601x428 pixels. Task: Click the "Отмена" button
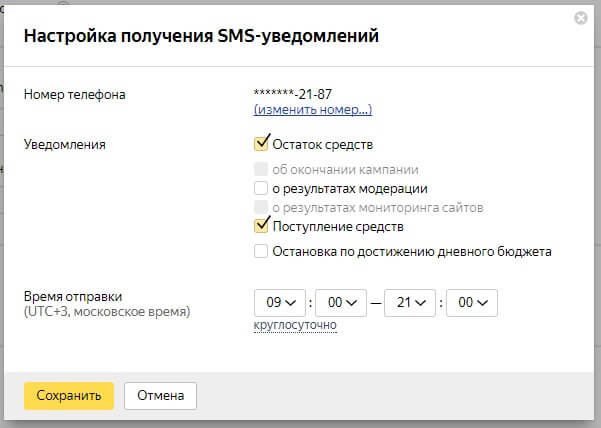point(160,395)
